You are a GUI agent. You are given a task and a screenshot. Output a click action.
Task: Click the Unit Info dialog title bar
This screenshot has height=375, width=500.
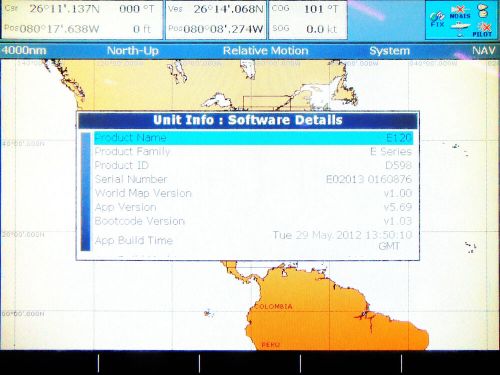point(248,120)
